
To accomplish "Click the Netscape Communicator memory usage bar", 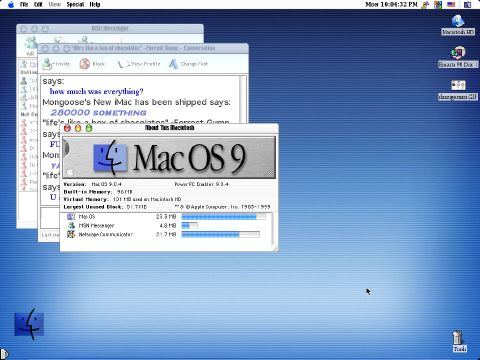I will [220, 235].
